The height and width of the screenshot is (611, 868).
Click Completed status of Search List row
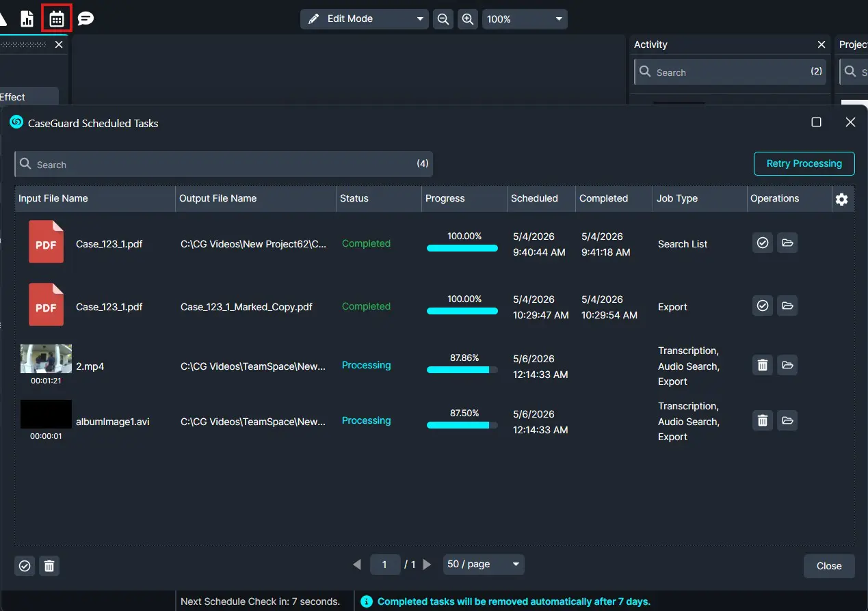(366, 243)
